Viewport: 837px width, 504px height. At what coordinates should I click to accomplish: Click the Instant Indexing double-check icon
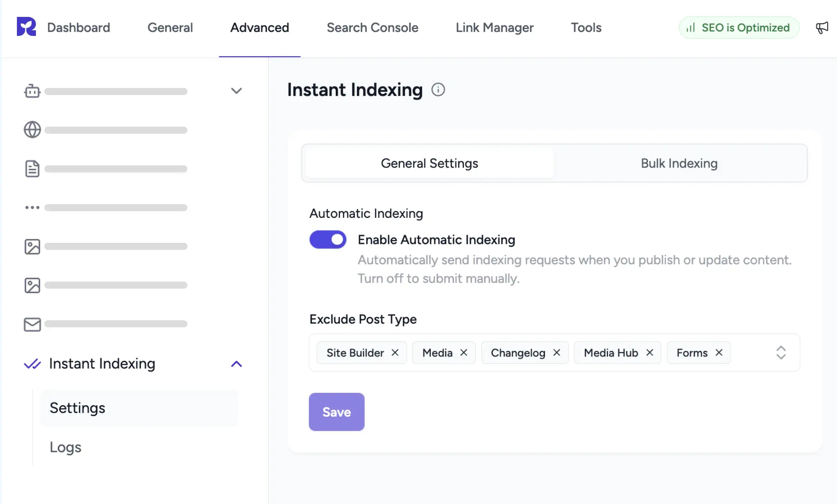(x=32, y=364)
